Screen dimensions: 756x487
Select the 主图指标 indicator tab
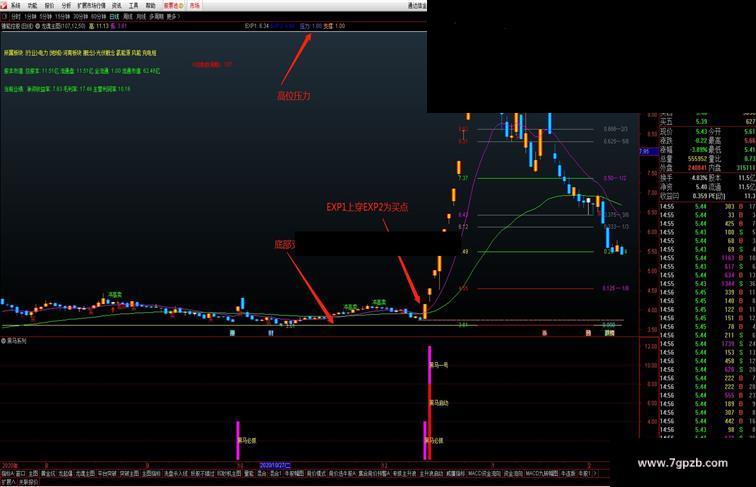click(x=151, y=474)
